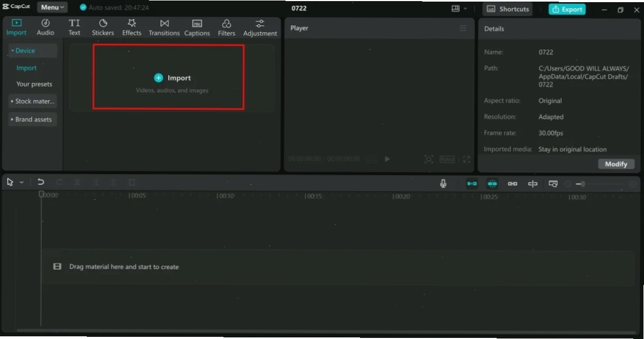This screenshot has height=339, width=644.
Task: Go to the Effects tab
Action: (132, 27)
